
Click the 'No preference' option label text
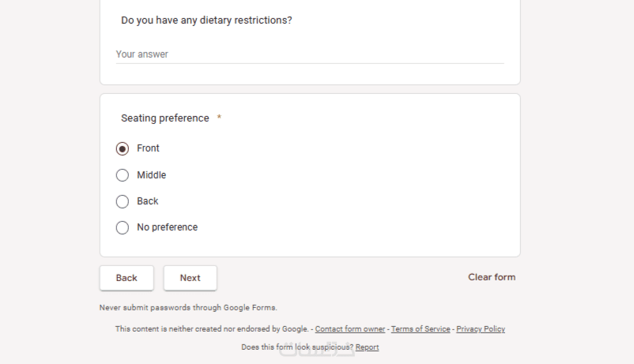click(167, 227)
